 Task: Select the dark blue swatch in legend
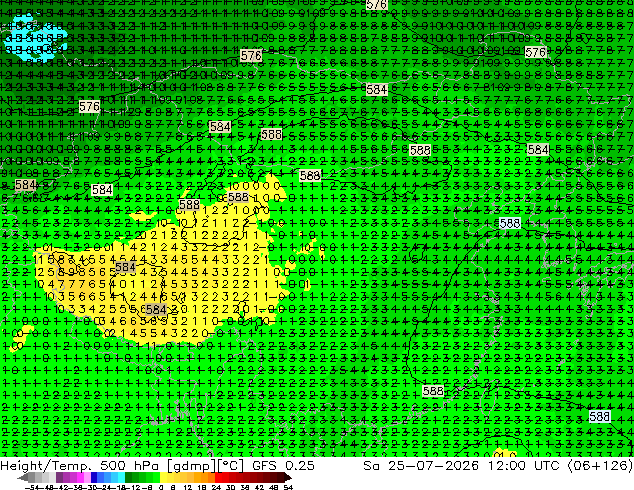(94, 478)
